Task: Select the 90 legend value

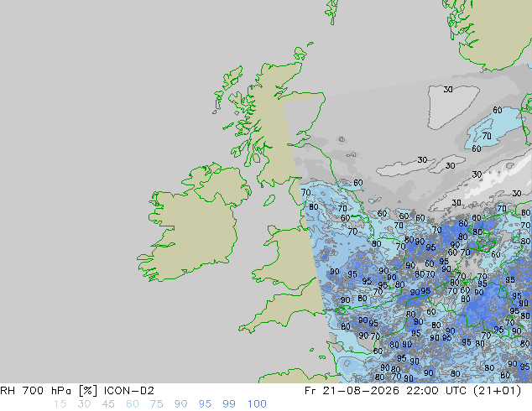Action: tap(180, 404)
